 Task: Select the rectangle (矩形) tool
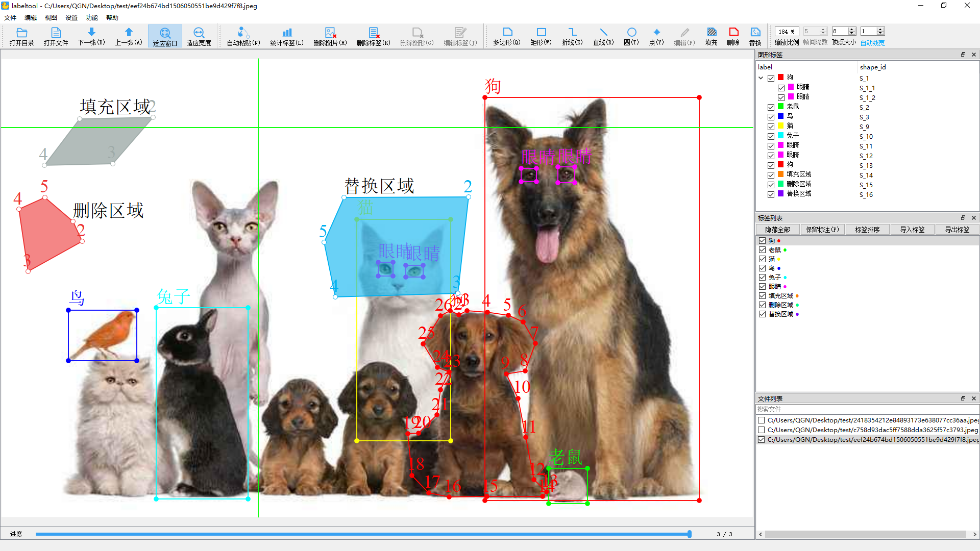pos(541,36)
